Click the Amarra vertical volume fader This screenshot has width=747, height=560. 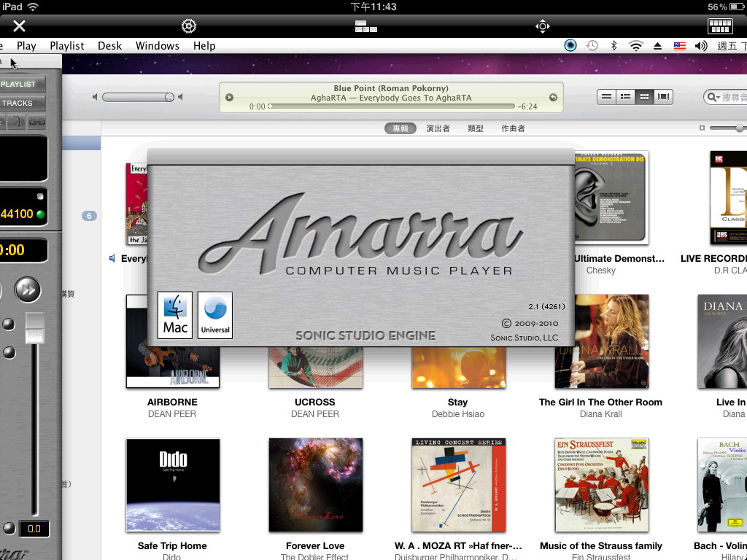pyautogui.click(x=35, y=328)
